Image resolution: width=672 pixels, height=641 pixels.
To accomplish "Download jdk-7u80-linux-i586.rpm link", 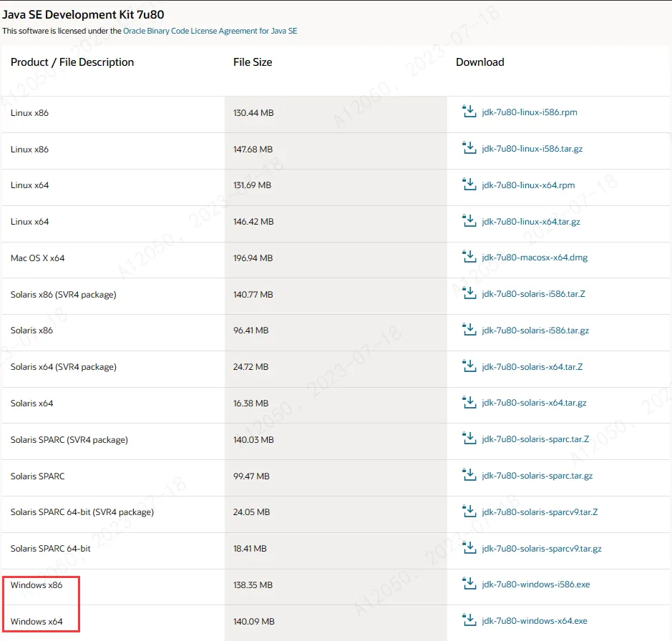I will pos(530,112).
